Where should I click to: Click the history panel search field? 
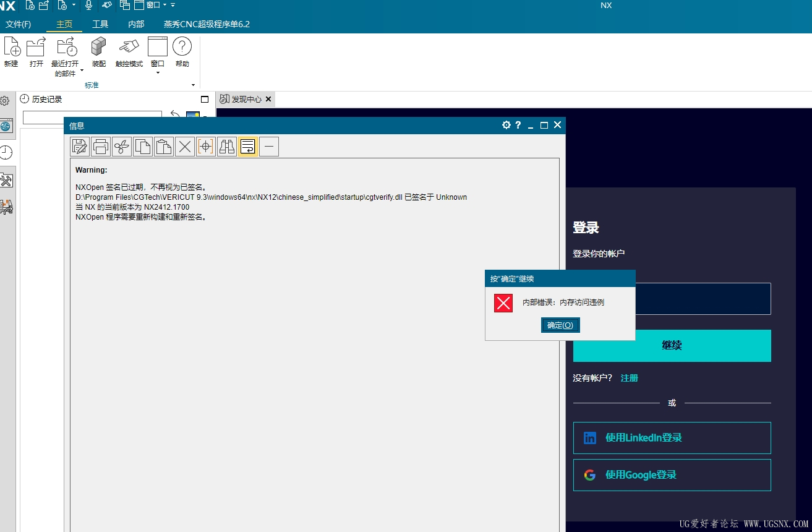[x=92, y=117]
